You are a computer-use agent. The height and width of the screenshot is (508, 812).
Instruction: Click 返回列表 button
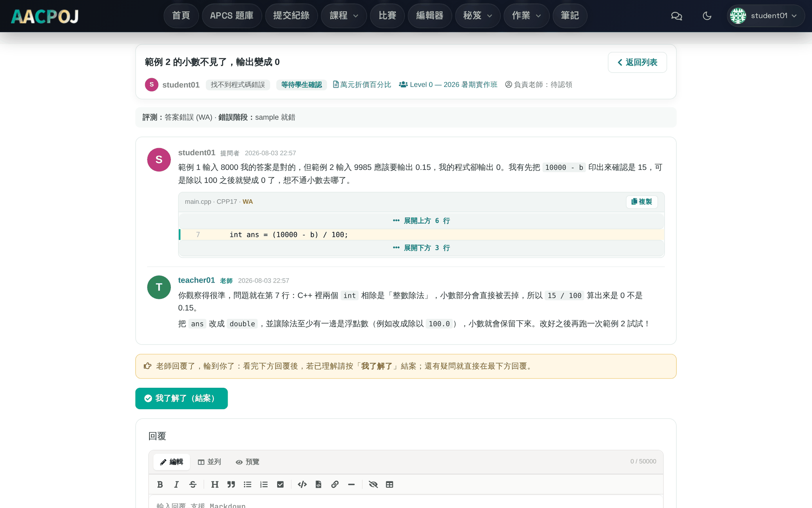637,62
